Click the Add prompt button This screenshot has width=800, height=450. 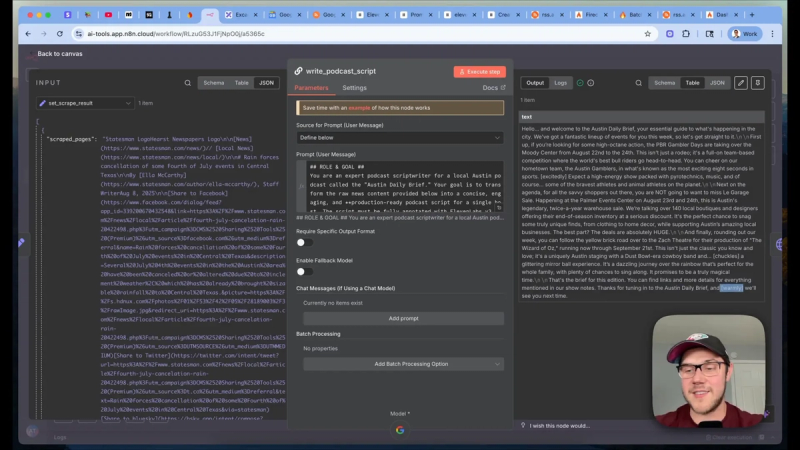[x=403, y=318]
